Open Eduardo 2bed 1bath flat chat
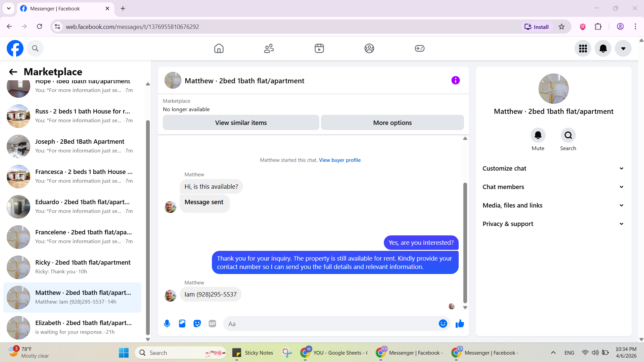Screen dimensions: 644x362 [x=72, y=207]
